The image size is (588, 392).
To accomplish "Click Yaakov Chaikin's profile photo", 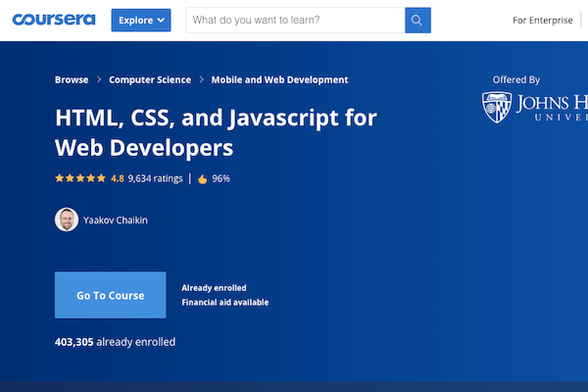I will [x=67, y=220].
